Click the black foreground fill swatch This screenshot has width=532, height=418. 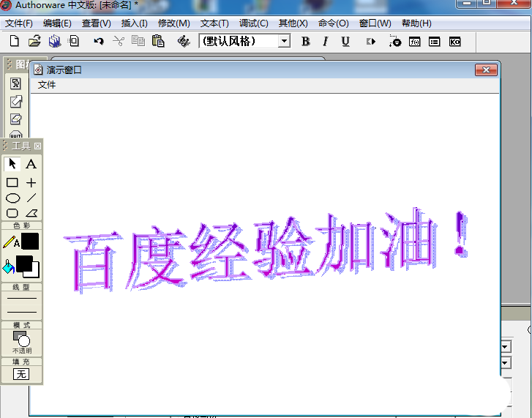tap(23, 264)
